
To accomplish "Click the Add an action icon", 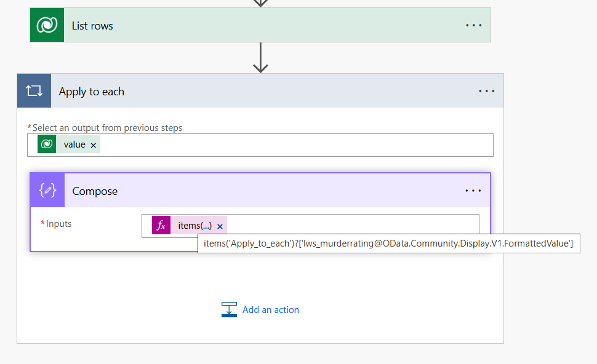I will click(x=229, y=309).
